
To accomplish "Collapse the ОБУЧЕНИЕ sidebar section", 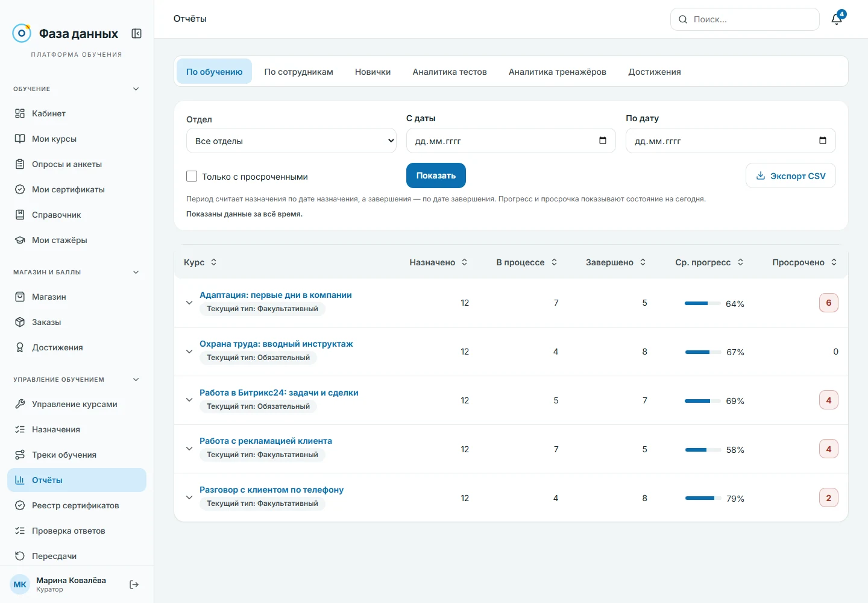I will 136,89.
